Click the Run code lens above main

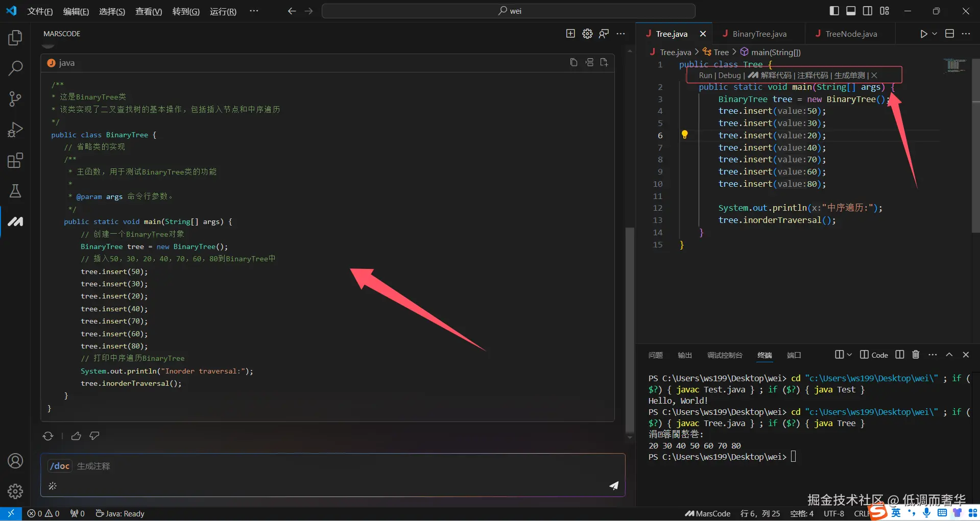click(x=705, y=75)
